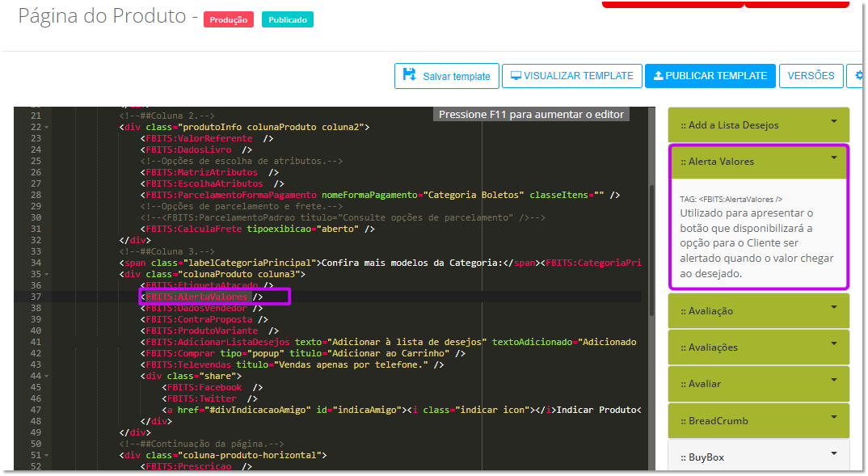Click the FBITS:ValorReferente tag in the code
868x476 pixels.
coord(200,138)
